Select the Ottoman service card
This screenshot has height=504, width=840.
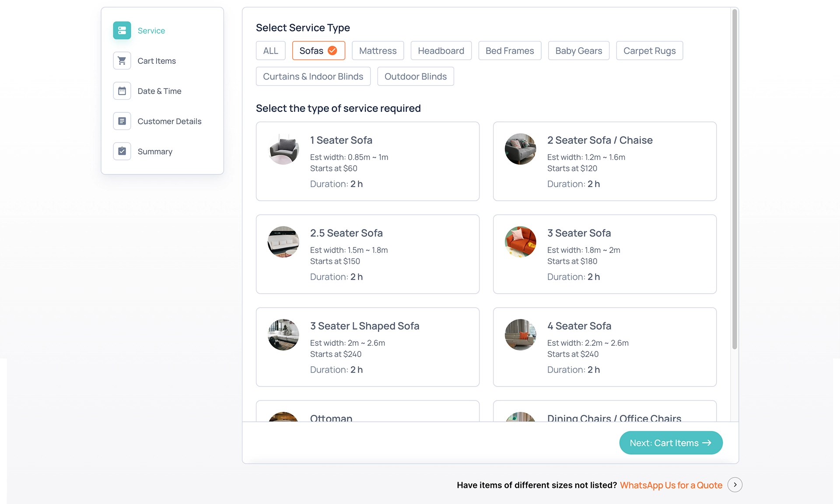click(x=367, y=411)
